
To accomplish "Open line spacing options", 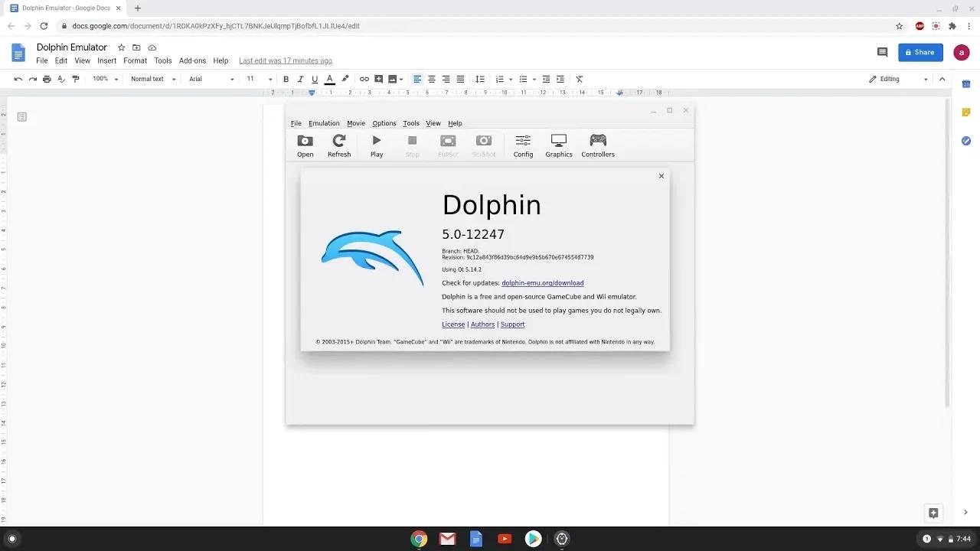I will pos(480,79).
